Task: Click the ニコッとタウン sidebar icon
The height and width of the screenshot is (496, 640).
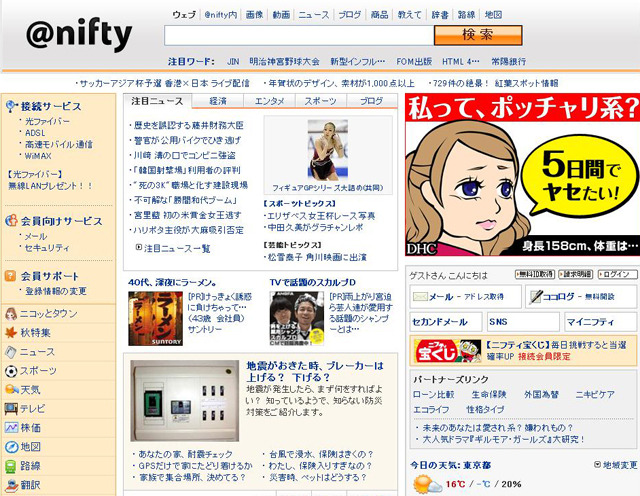Action: [9, 313]
